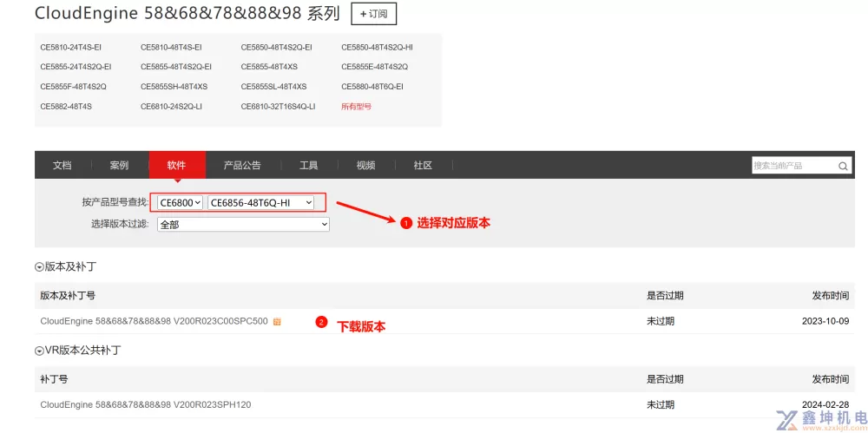Click the CE5810-48T4S-EI model link

171,48
